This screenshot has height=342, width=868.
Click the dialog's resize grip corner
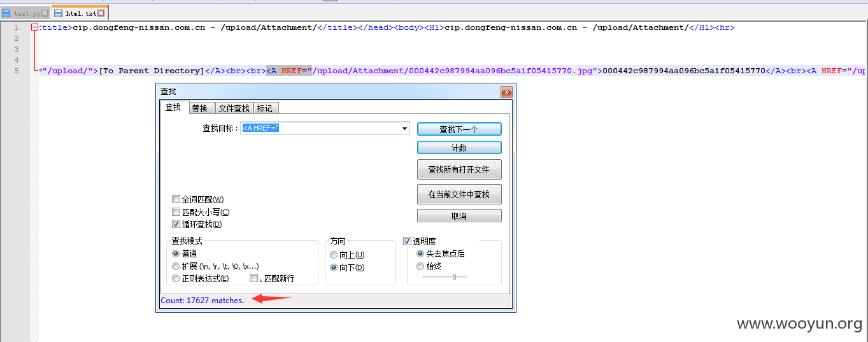(x=508, y=304)
